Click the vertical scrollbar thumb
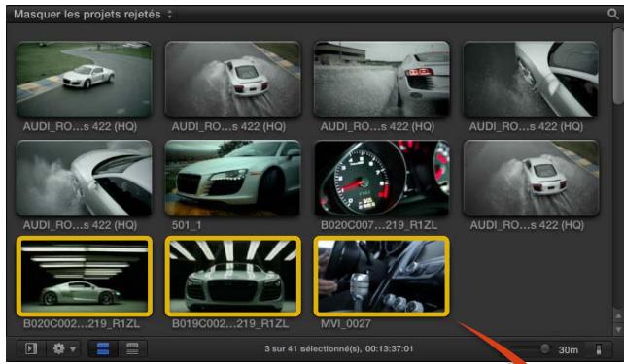This screenshot has height=364, width=624. click(x=618, y=66)
